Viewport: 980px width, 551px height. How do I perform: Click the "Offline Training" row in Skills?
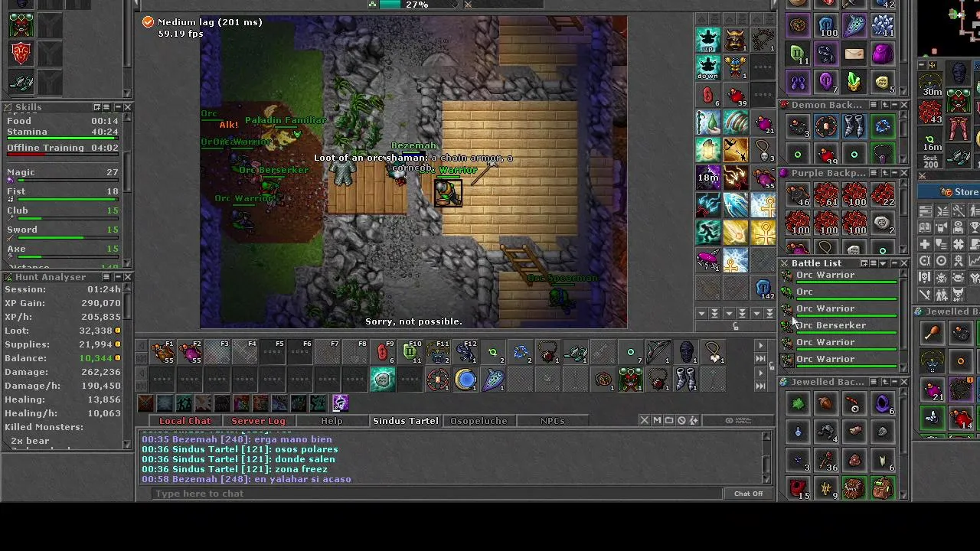pos(63,149)
